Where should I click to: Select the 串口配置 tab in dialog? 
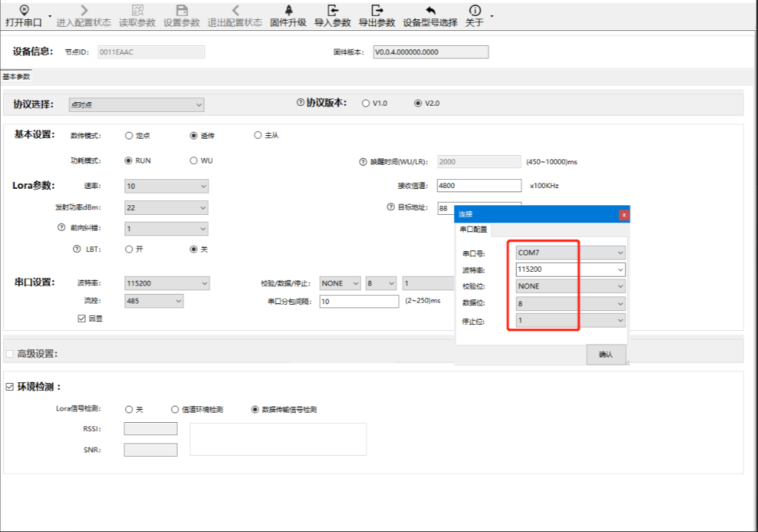click(x=473, y=229)
